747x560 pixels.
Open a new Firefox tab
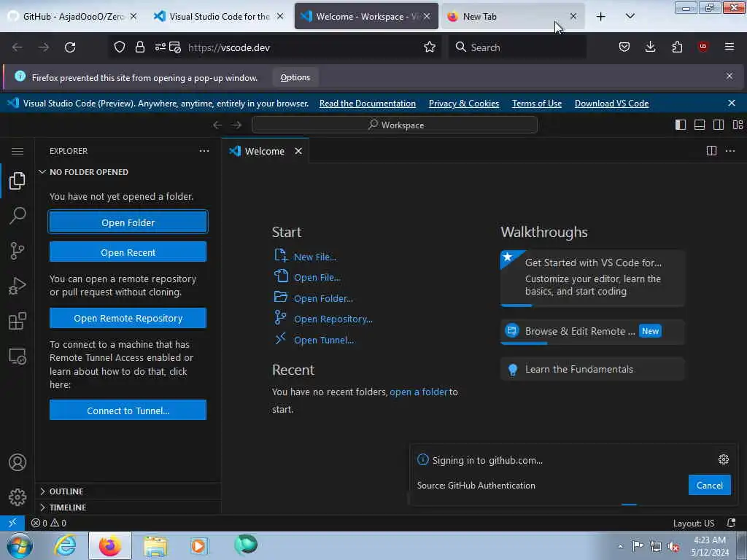601,16
